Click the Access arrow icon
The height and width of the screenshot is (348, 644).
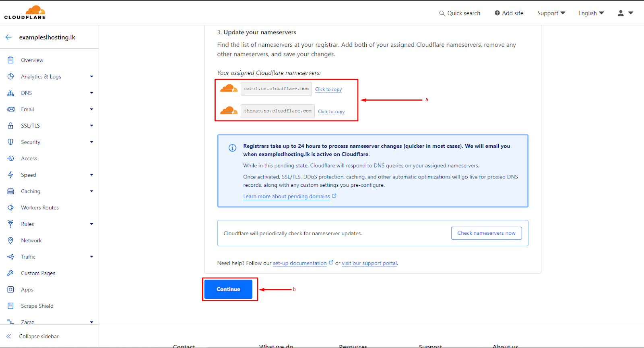tap(10, 159)
